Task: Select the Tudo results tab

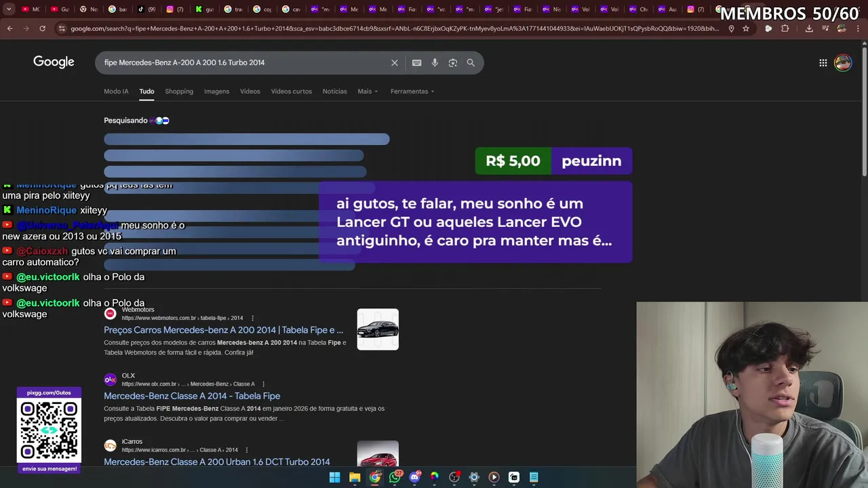Action: pos(146,91)
